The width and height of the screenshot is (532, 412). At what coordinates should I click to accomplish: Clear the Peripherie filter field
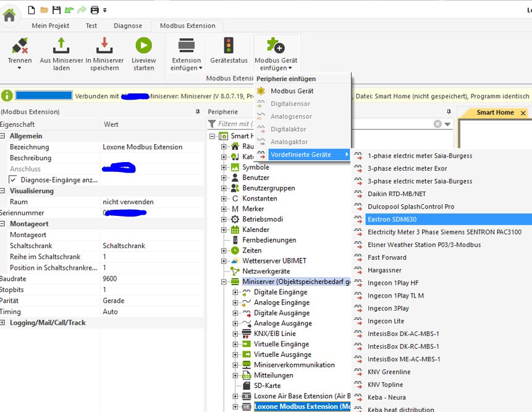point(437,124)
